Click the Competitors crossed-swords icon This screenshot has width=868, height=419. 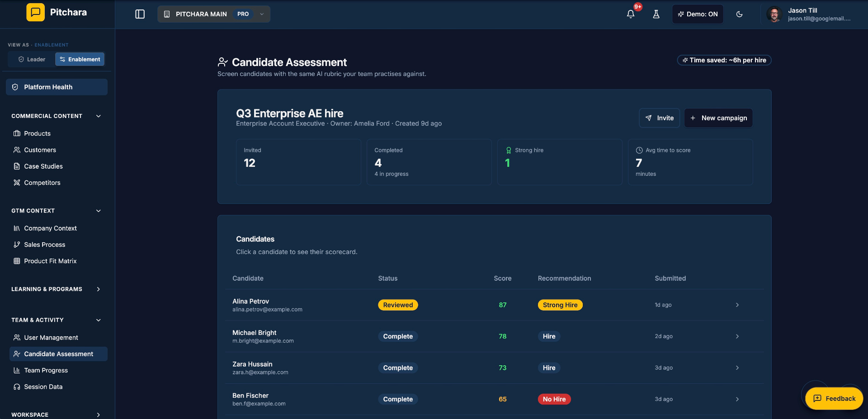(x=17, y=183)
